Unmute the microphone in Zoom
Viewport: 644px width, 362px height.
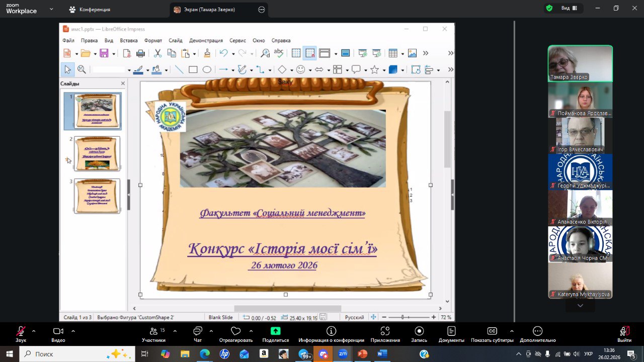(21, 331)
